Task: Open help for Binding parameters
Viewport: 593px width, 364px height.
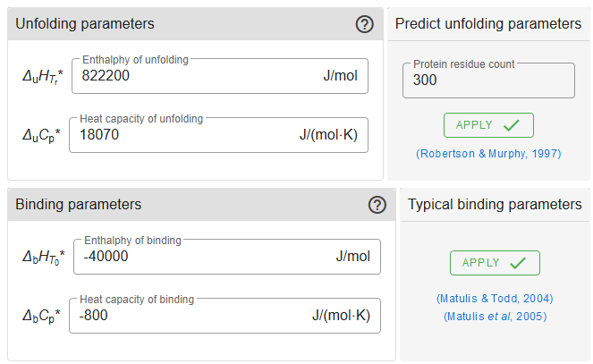Action: tap(377, 205)
